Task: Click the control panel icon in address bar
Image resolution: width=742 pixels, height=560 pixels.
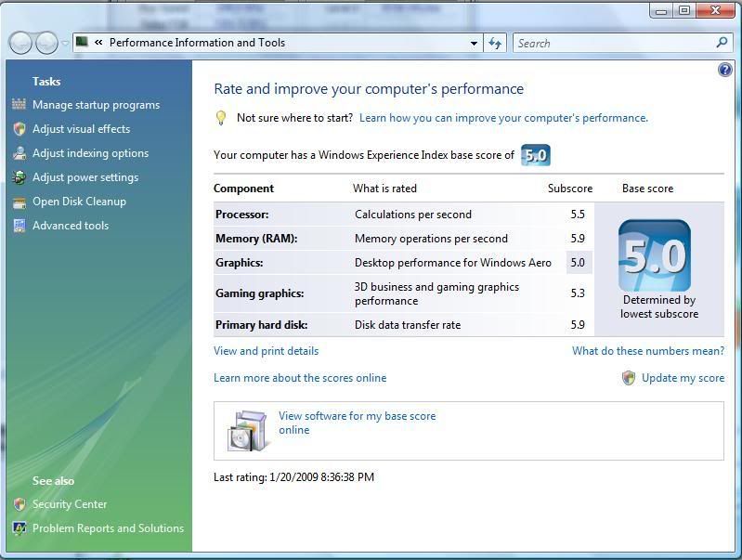Action: [83, 42]
